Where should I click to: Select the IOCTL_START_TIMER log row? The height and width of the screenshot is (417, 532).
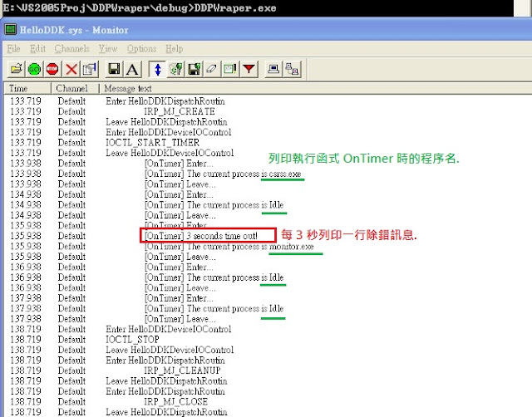click(x=268, y=143)
